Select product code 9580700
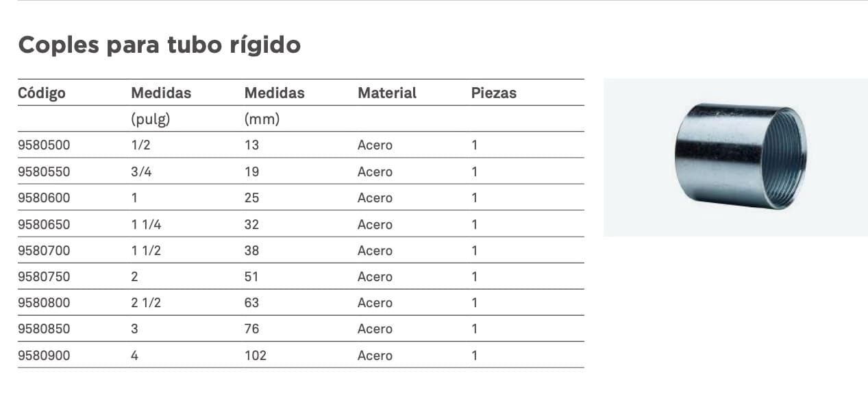 point(44,250)
